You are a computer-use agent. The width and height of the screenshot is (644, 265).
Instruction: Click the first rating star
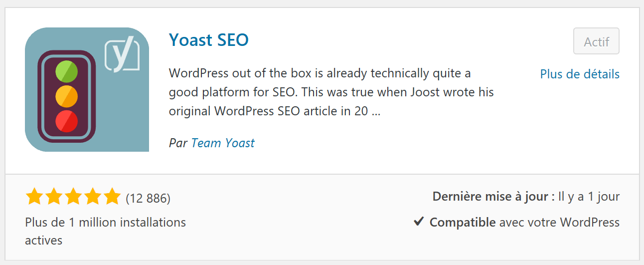[x=34, y=197]
